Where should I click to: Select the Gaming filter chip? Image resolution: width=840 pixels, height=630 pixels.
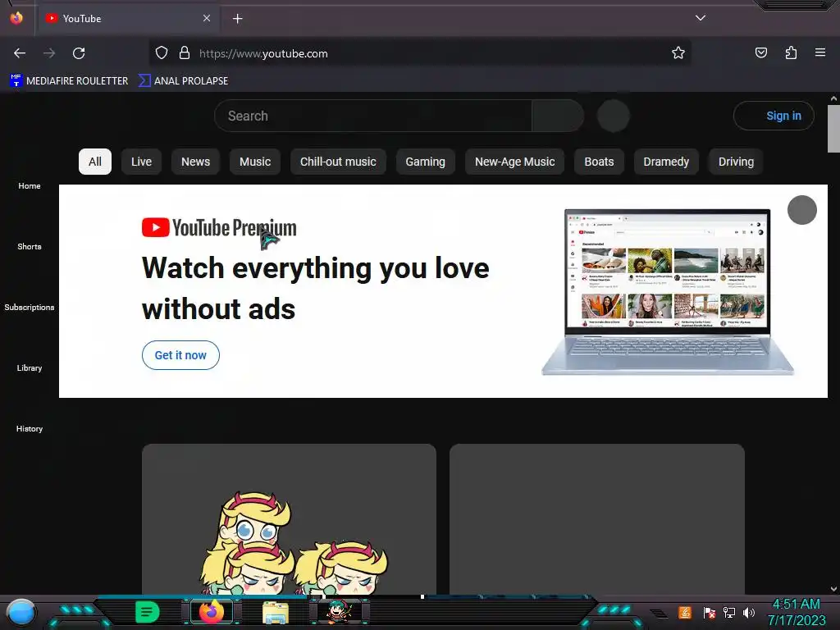426,162
